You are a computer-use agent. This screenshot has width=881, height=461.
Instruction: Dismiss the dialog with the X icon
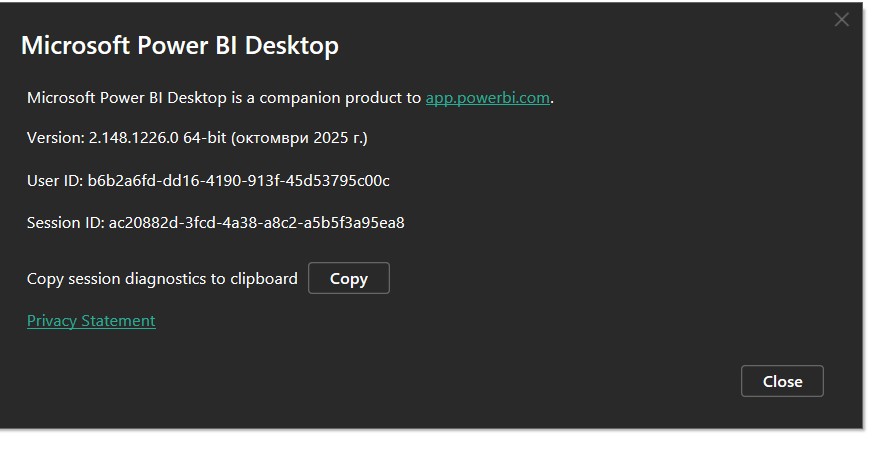(842, 20)
